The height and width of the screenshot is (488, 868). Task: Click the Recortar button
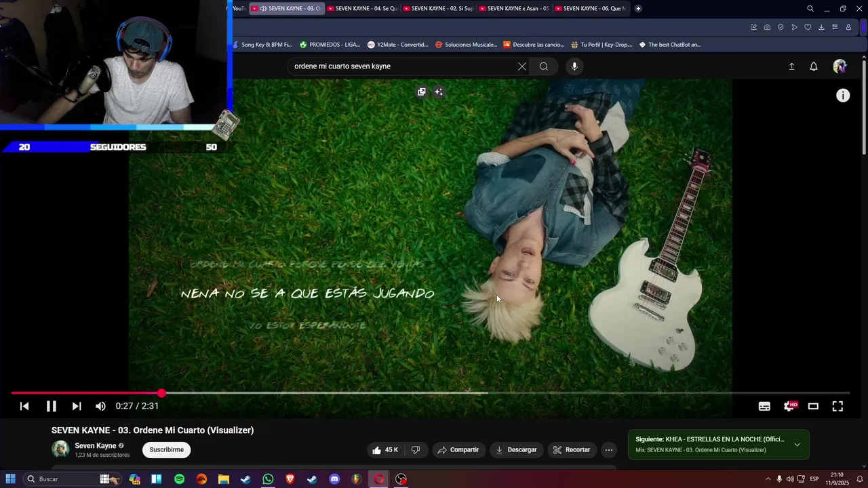point(572,450)
